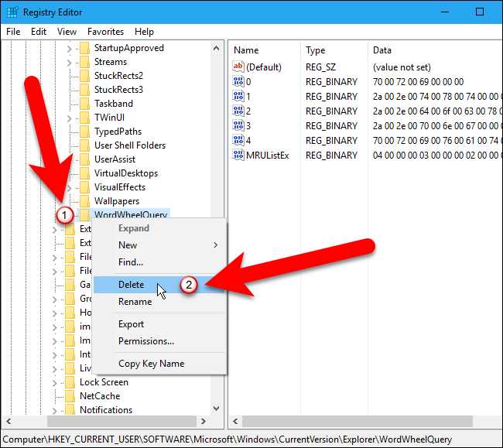Open the Favorites menu
The image size is (503, 448).
(105, 32)
